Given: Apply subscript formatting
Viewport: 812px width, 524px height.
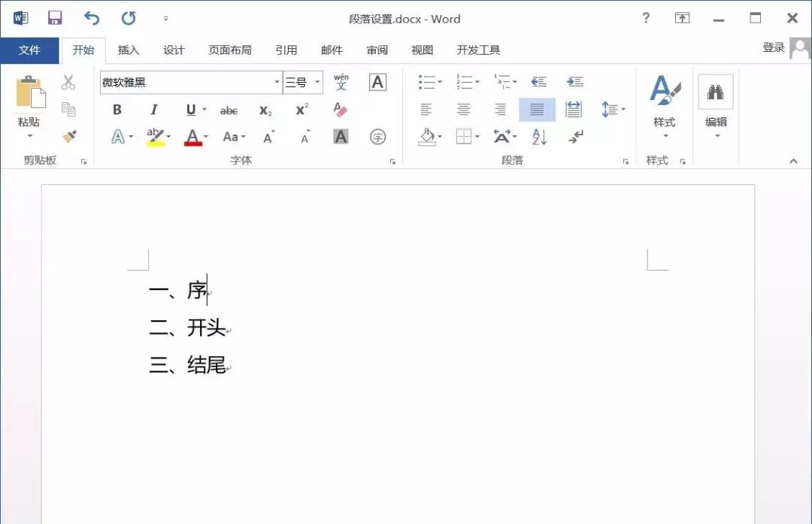Looking at the screenshot, I should tap(264, 110).
